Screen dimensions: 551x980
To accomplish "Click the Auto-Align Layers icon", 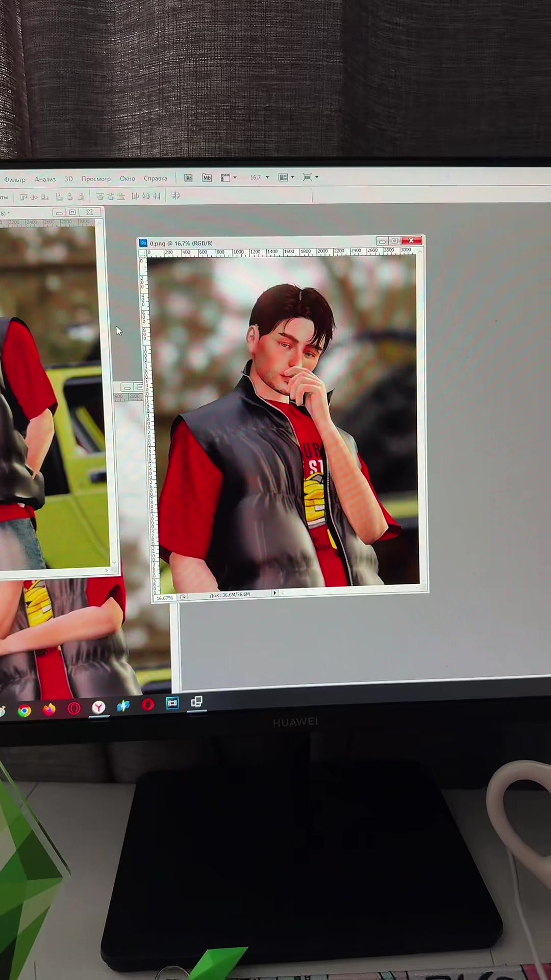I will 176,195.
